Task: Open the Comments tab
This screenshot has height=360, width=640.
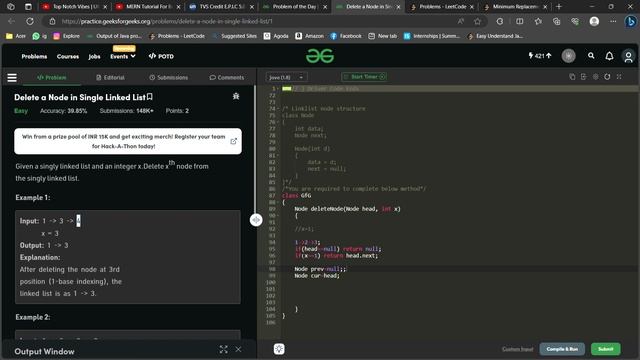Action: coord(227,78)
